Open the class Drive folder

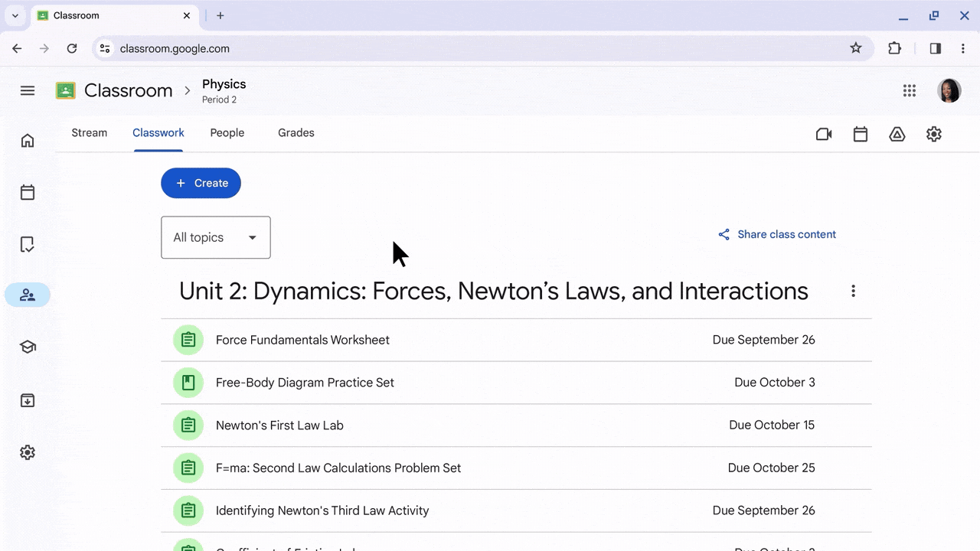pyautogui.click(x=897, y=134)
